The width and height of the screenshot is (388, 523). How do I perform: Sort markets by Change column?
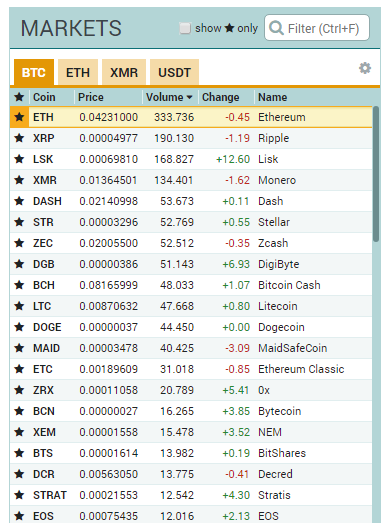(221, 97)
